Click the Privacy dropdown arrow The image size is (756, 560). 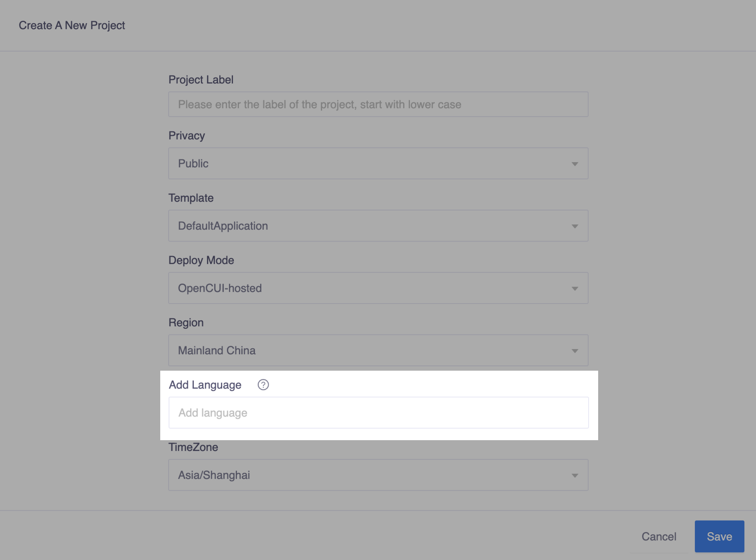coord(575,164)
